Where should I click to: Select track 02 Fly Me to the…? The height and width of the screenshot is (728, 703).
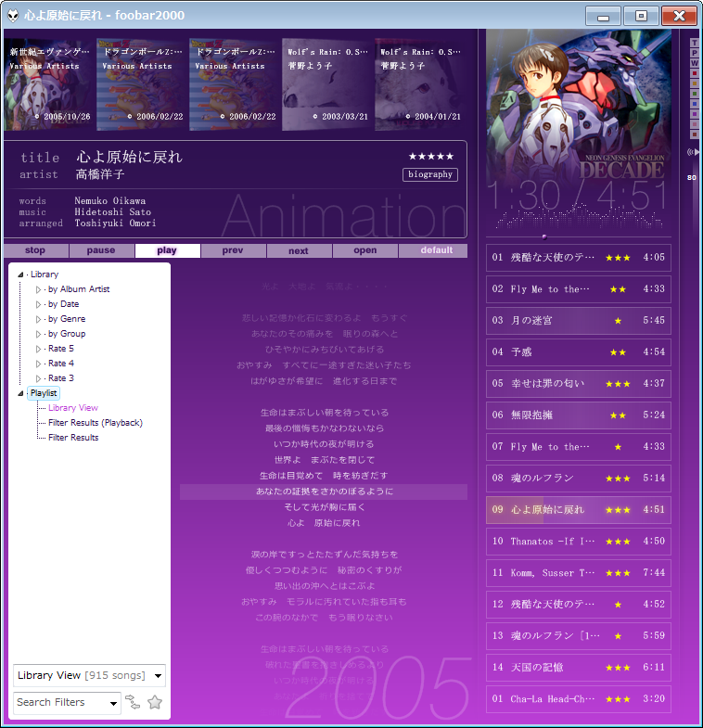point(579,289)
